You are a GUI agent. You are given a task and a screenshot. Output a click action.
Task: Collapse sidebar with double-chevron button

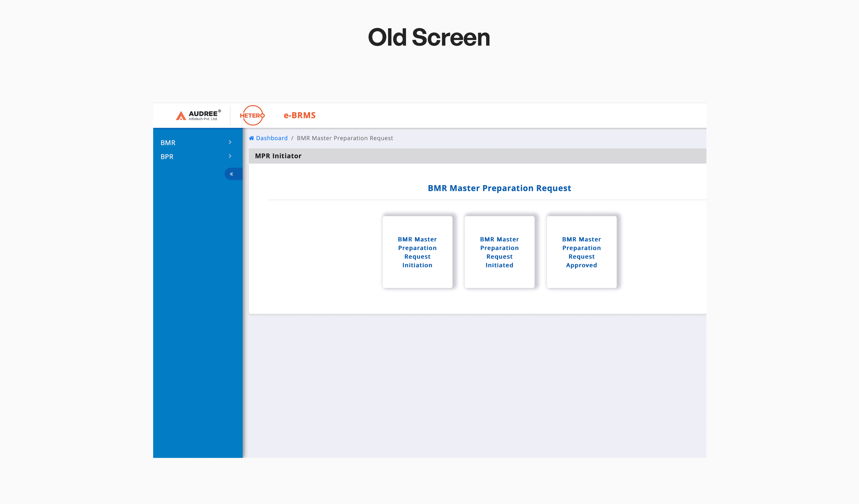tap(232, 174)
